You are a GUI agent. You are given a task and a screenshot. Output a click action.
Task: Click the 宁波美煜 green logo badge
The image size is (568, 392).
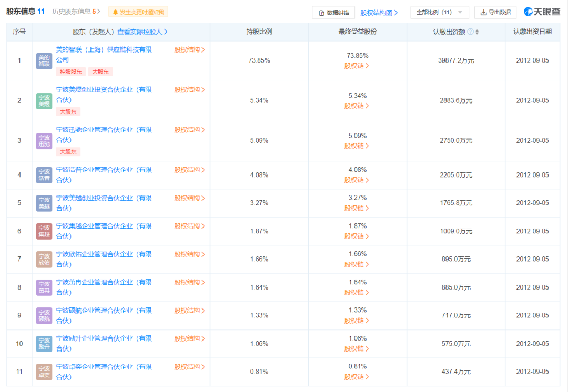(44, 101)
